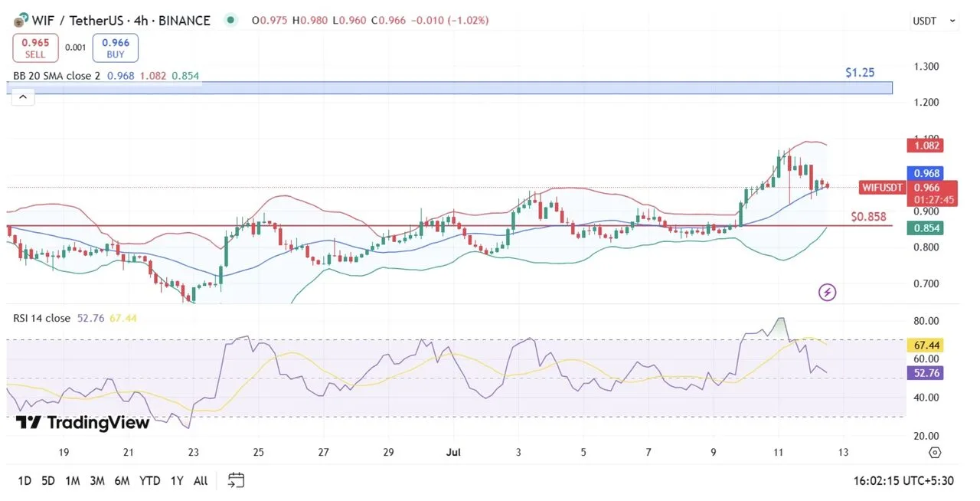Click the green market status dot
980x501 pixels.
tap(230, 21)
